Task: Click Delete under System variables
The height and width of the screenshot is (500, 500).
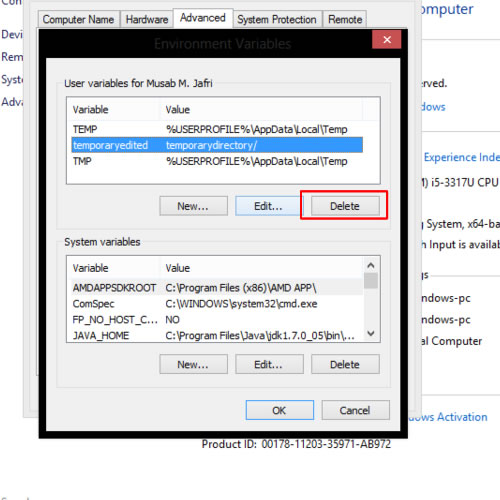Action: coord(345,364)
